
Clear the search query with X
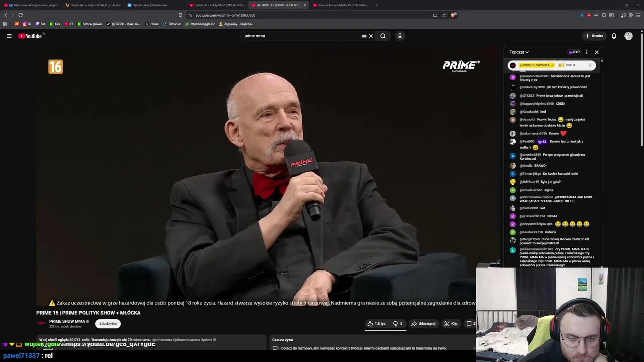tap(371, 36)
